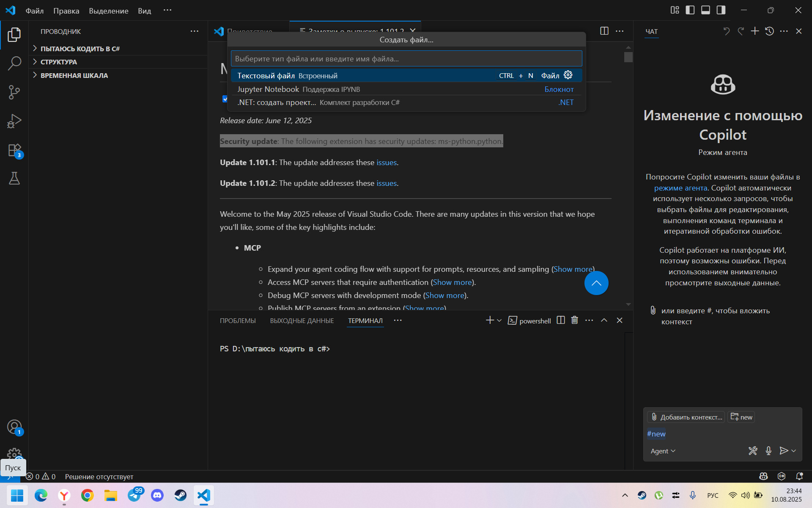
Task: Open the Source Control view
Action: click(14, 92)
